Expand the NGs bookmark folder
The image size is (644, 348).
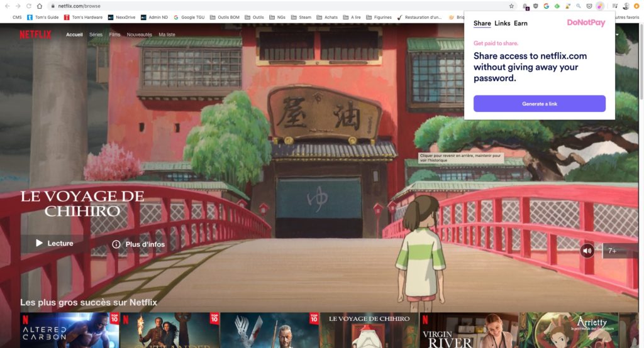pos(277,17)
